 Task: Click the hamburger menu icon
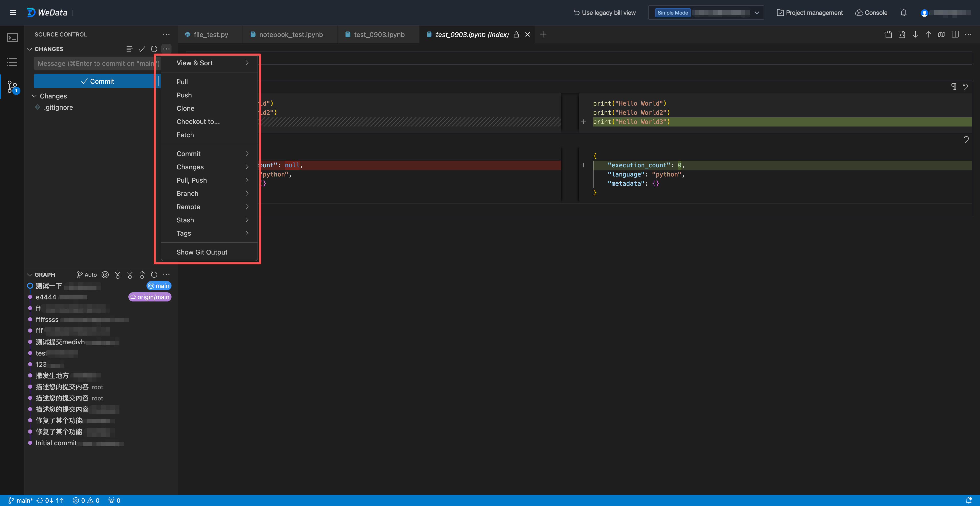(x=13, y=12)
